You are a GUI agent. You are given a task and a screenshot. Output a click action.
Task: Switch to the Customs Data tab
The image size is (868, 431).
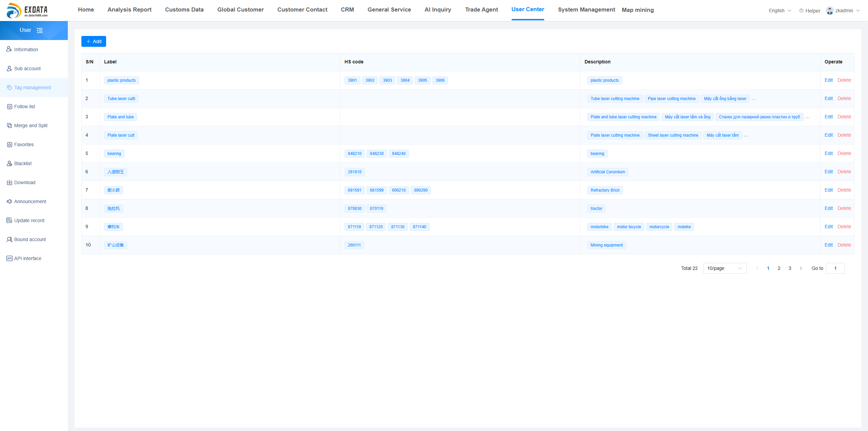pos(184,9)
